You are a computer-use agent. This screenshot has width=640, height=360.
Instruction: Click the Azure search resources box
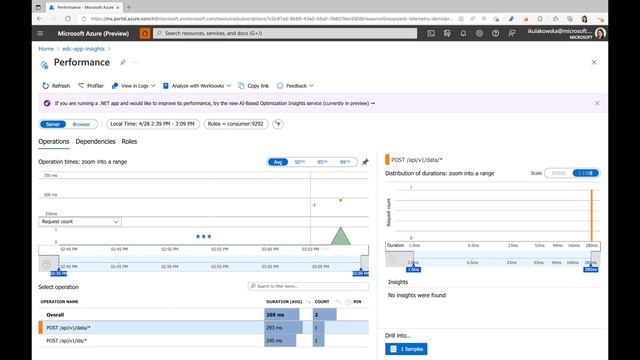pos(285,33)
